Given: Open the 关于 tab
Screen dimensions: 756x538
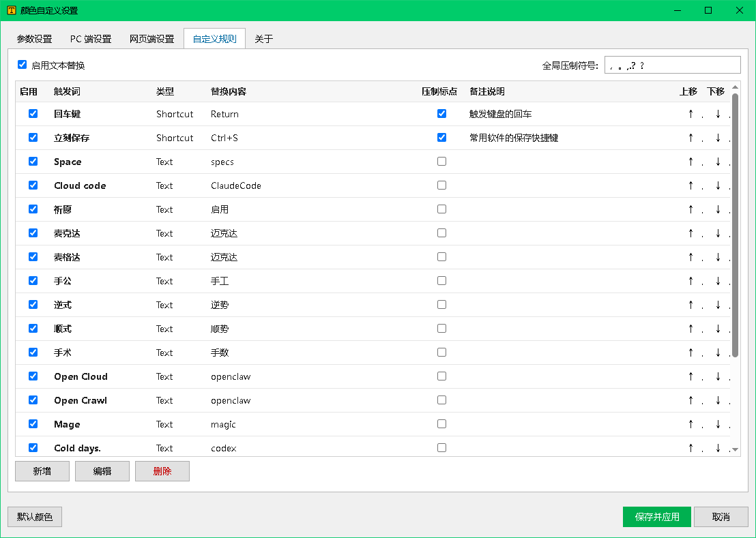Looking at the screenshot, I should pyautogui.click(x=264, y=39).
